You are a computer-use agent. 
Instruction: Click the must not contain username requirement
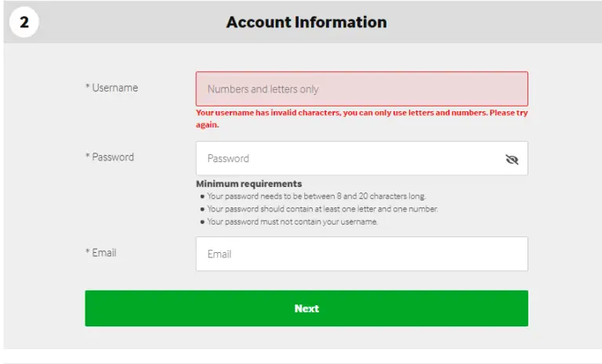coord(292,222)
